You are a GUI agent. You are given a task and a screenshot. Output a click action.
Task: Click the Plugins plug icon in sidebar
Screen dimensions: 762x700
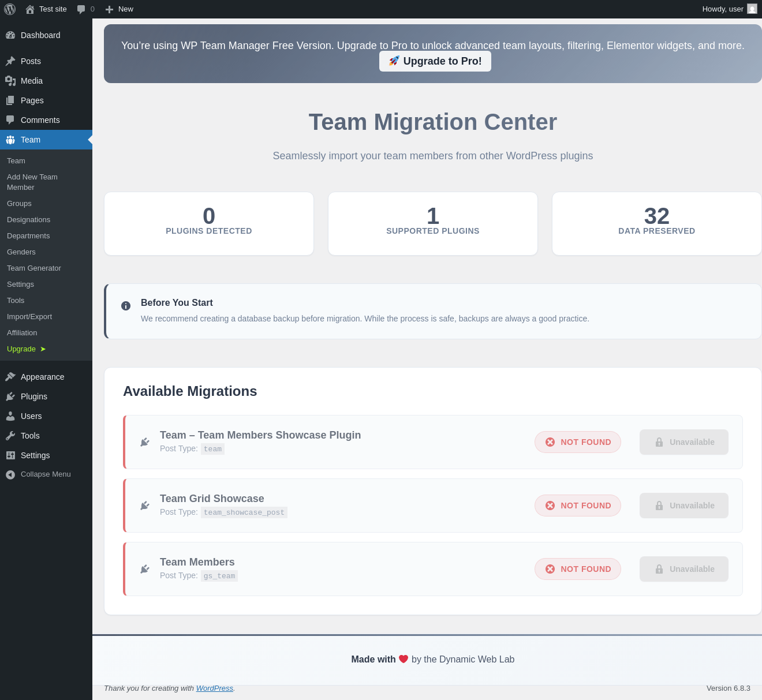coord(10,396)
